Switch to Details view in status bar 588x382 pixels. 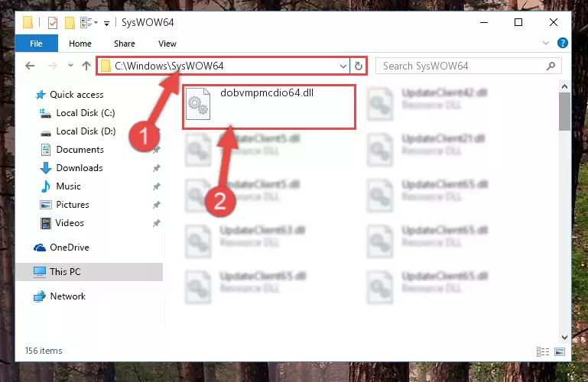click(x=543, y=351)
